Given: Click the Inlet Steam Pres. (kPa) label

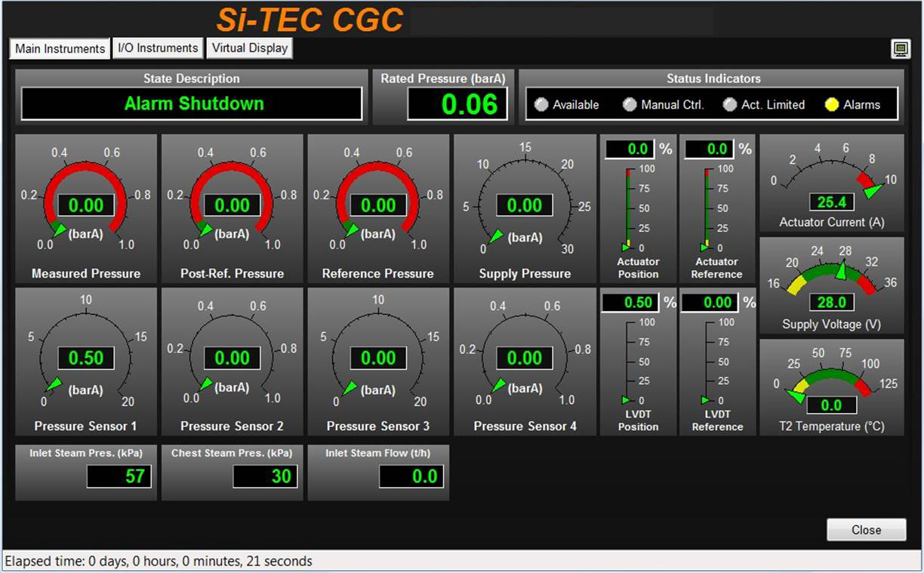Looking at the screenshot, I should pyautogui.click(x=86, y=453).
